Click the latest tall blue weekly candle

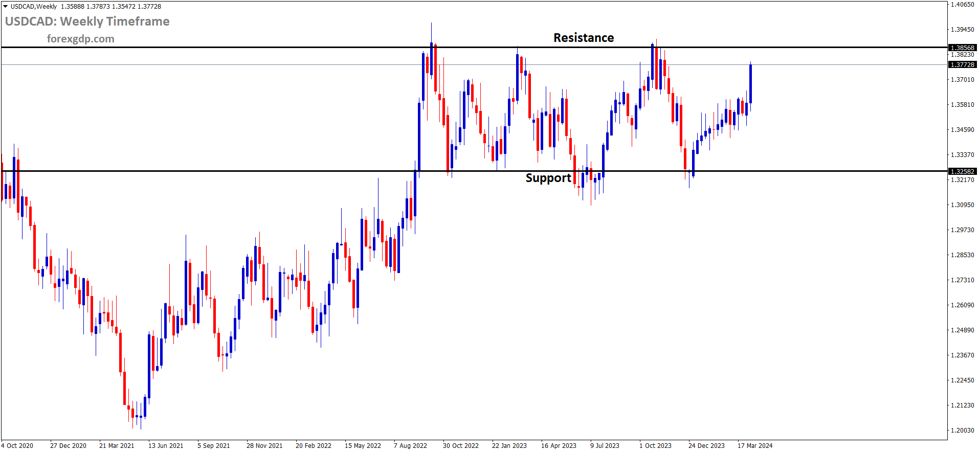point(750,84)
